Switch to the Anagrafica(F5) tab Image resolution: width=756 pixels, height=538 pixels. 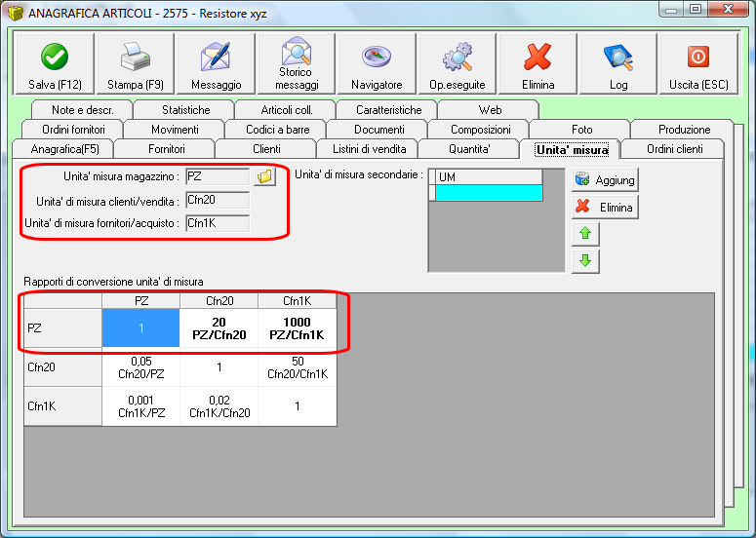click(64, 149)
